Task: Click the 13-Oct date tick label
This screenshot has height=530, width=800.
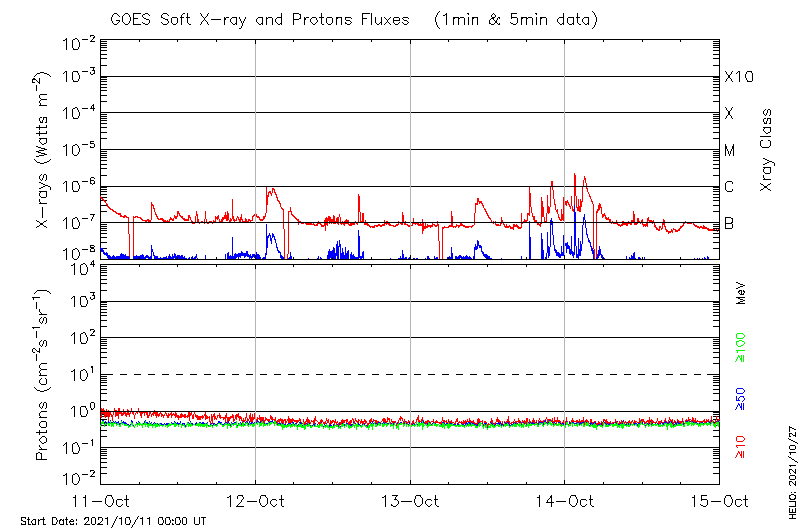Action: coord(410,501)
